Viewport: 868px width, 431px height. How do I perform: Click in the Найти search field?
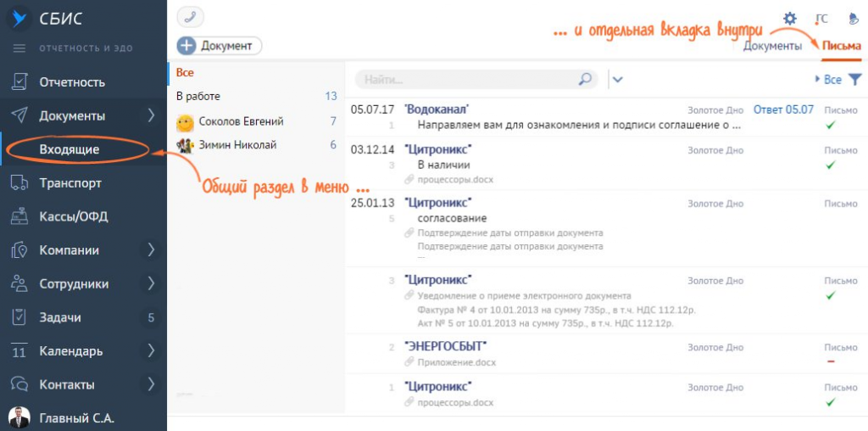tap(466, 79)
